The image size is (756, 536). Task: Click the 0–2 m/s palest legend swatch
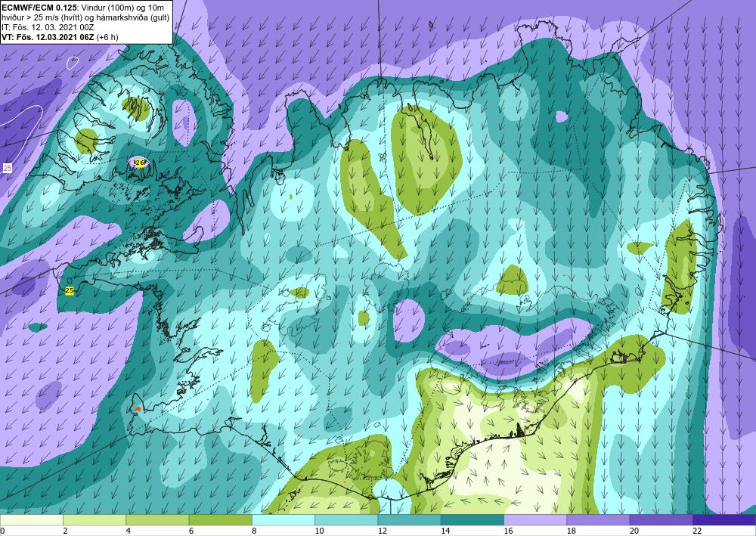tap(31, 520)
